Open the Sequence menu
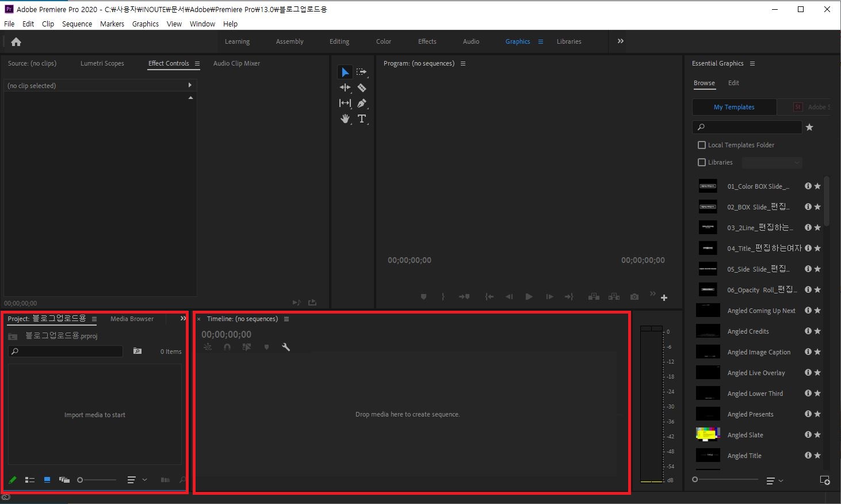This screenshot has width=841, height=504. coord(77,24)
